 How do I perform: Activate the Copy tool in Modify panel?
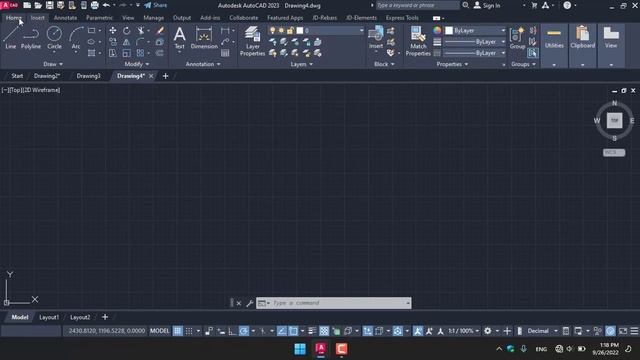pos(113,42)
